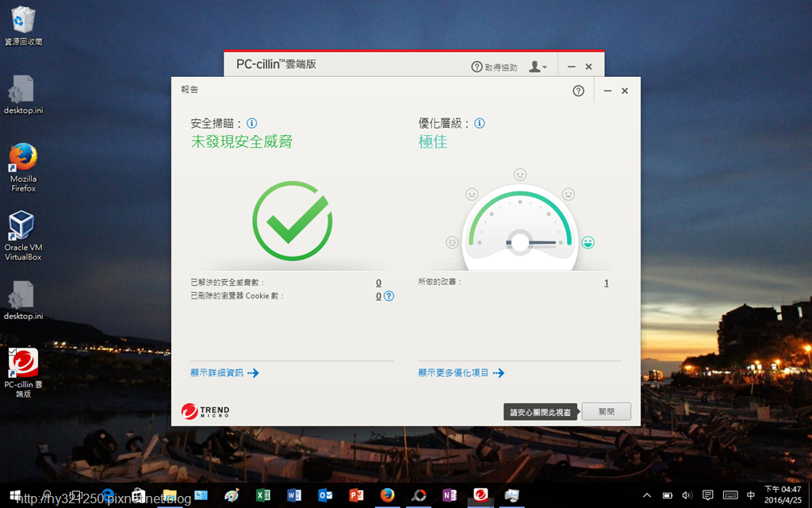
Task: Open the touch keyboard tray icon
Action: coord(730,495)
